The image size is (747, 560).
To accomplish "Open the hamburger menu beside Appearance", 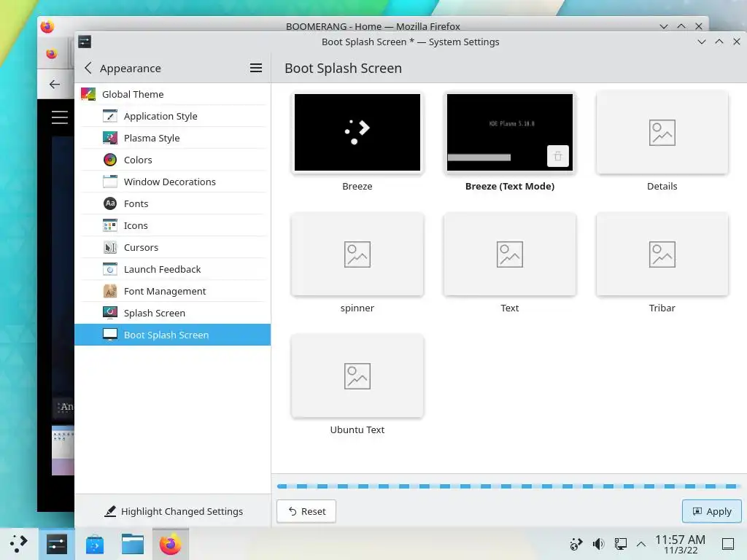I will (256, 68).
